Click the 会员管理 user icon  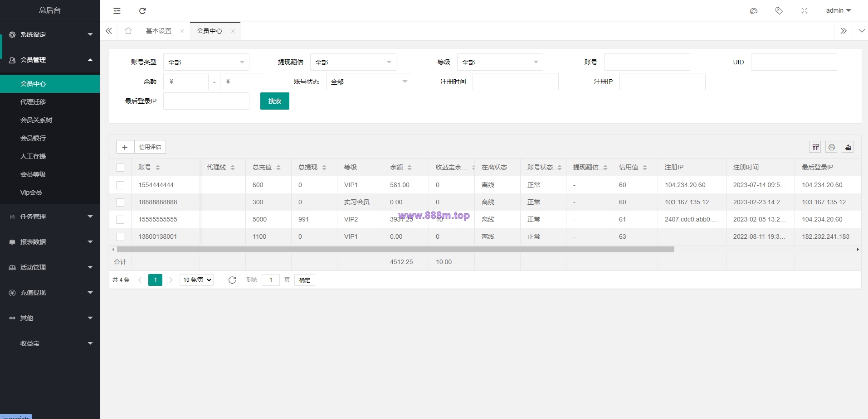tap(12, 60)
